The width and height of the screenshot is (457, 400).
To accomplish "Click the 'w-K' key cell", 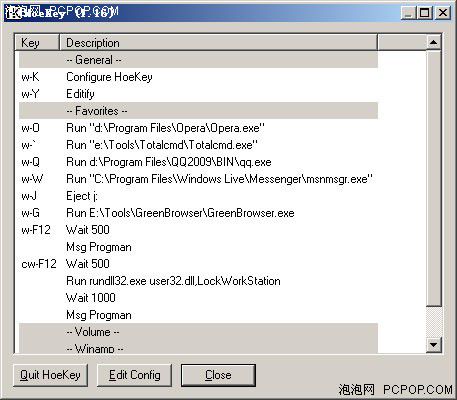I will pos(30,77).
